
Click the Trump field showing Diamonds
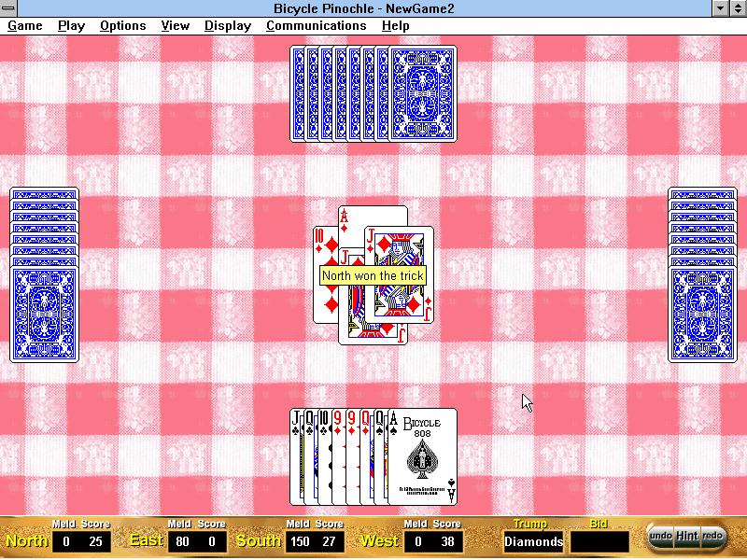533,542
